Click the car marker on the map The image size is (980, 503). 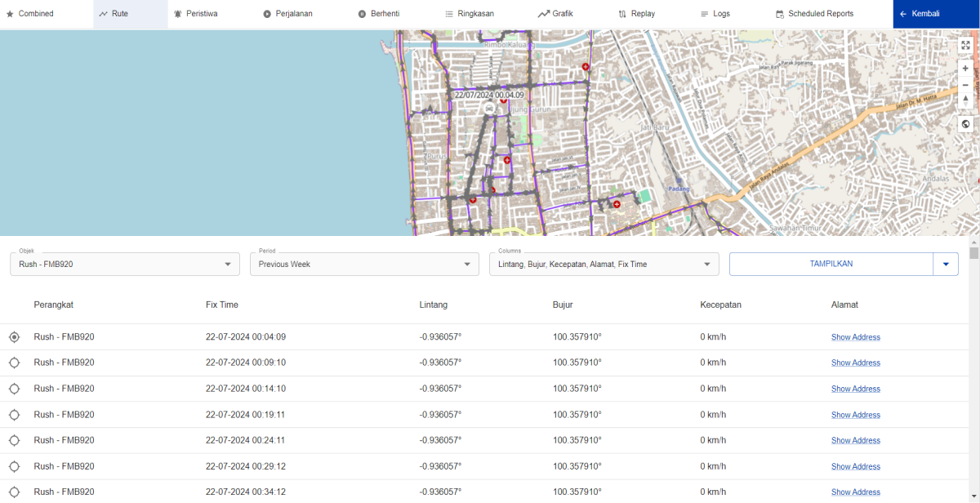[x=488, y=108]
